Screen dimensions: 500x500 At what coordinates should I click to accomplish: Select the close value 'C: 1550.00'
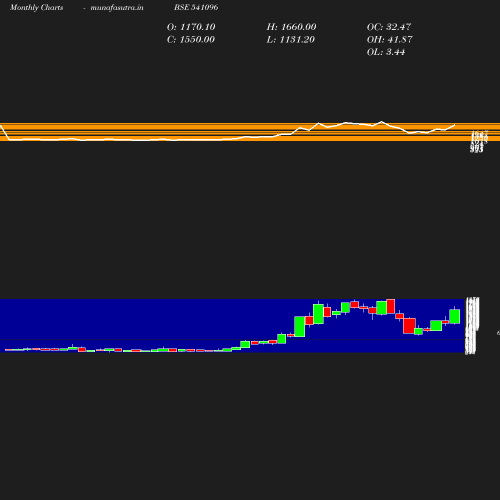coord(191,39)
